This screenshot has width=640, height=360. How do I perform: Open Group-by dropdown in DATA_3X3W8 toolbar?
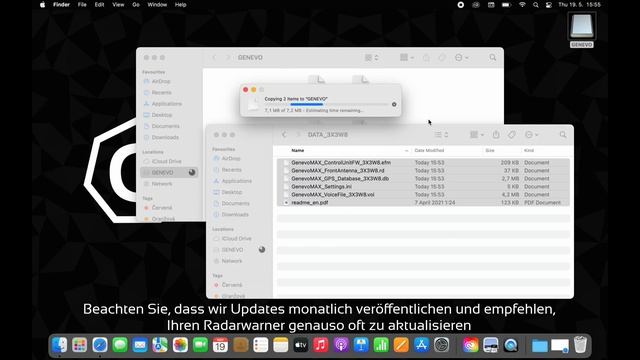pyautogui.click(x=476, y=134)
